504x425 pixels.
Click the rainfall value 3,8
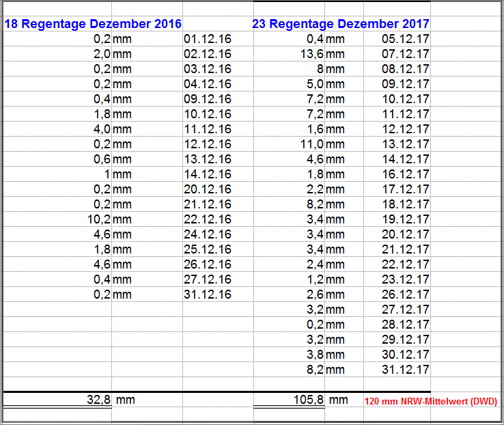point(316,355)
